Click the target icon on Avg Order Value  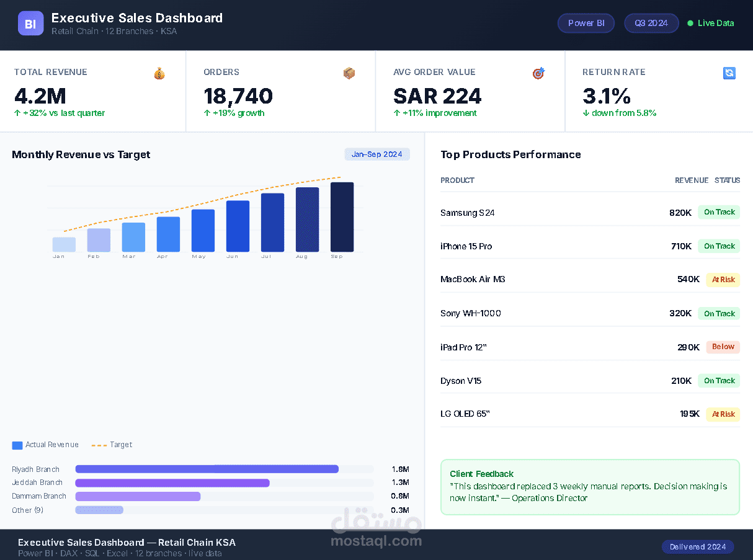click(x=538, y=73)
